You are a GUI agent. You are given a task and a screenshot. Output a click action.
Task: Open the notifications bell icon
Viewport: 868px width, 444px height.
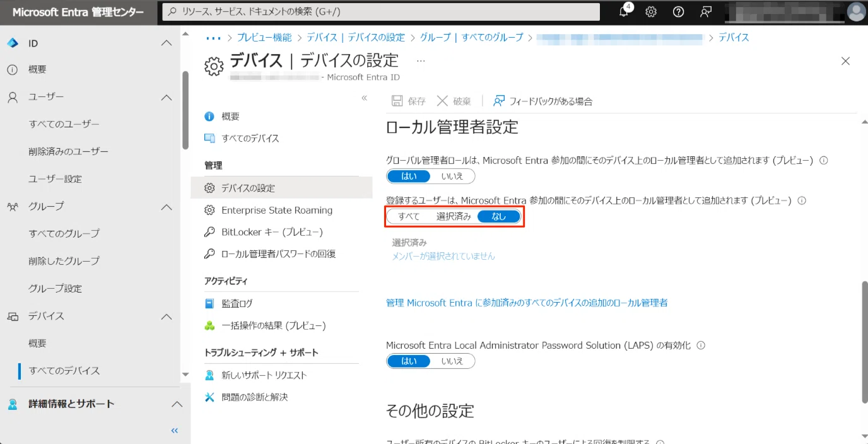click(x=625, y=11)
